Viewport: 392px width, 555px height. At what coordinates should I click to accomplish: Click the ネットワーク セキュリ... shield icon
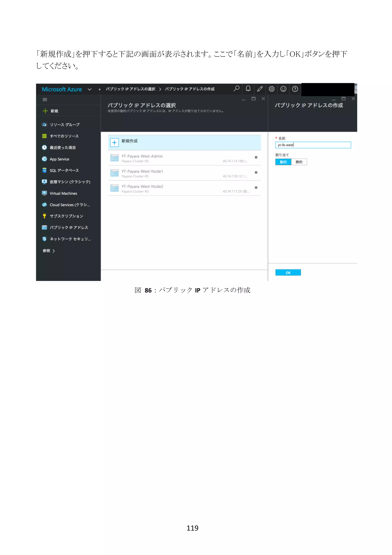click(x=44, y=239)
